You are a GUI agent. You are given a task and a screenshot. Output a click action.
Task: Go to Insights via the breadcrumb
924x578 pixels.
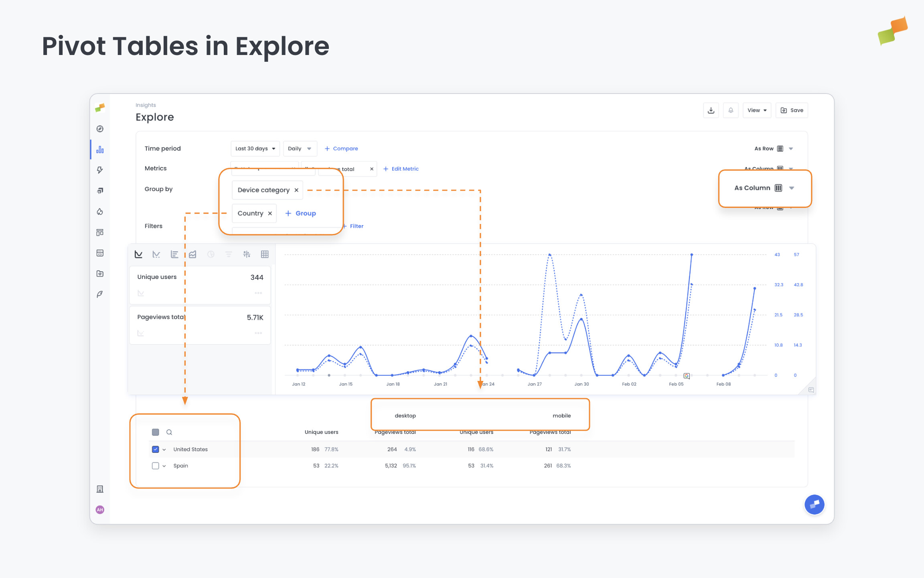146,105
